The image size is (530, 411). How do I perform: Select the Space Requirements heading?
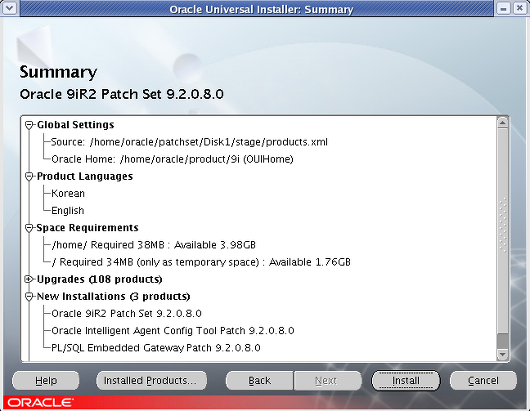(x=87, y=228)
